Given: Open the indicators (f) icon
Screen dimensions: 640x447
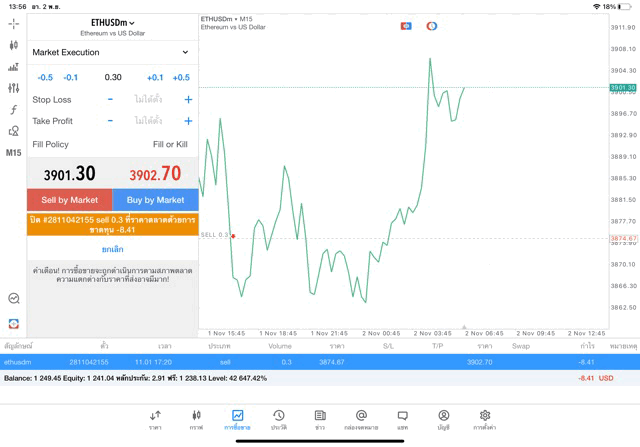Looking at the screenshot, I should point(13,110).
